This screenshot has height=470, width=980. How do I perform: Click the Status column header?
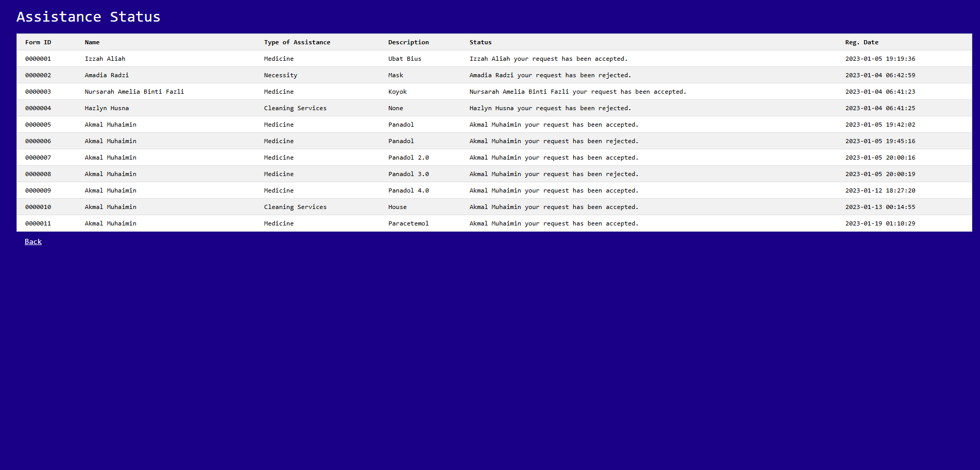click(x=480, y=42)
